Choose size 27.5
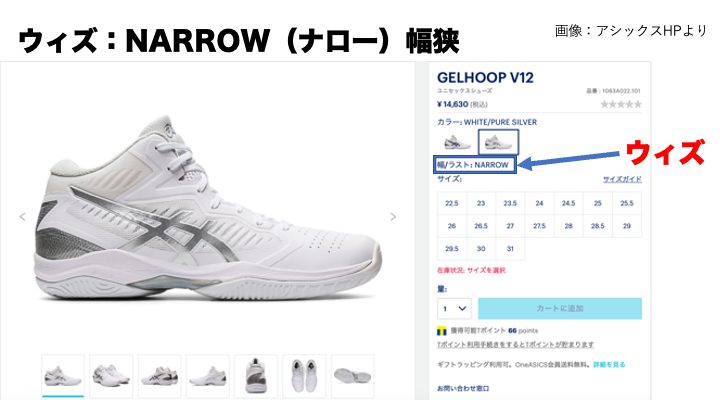The image size is (720, 405). 539,226
